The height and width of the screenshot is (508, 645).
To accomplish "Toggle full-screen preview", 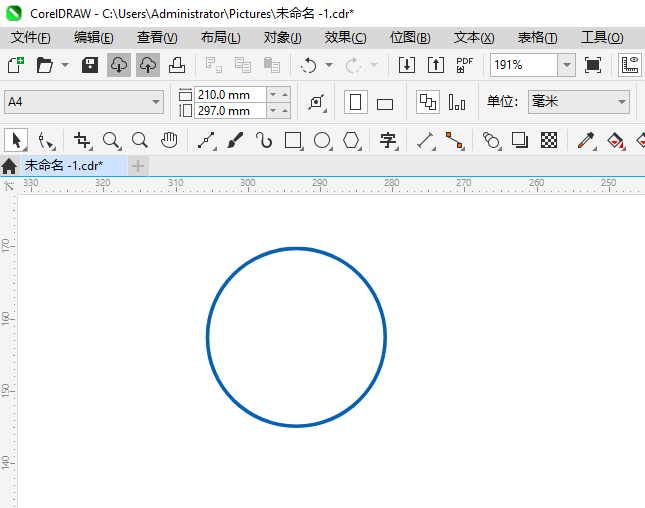I will (x=593, y=65).
